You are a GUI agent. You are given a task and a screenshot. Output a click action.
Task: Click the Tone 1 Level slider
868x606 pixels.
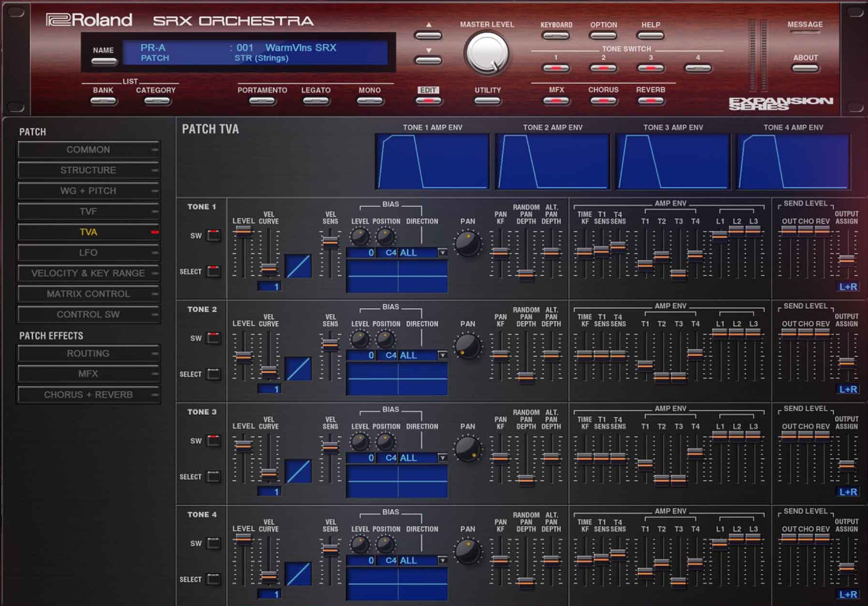pyautogui.click(x=243, y=232)
